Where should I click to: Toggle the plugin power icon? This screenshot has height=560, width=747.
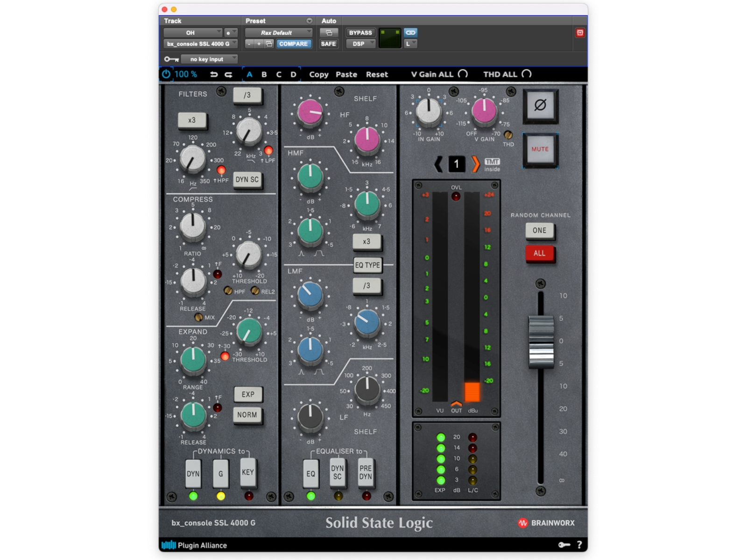pyautogui.click(x=166, y=74)
